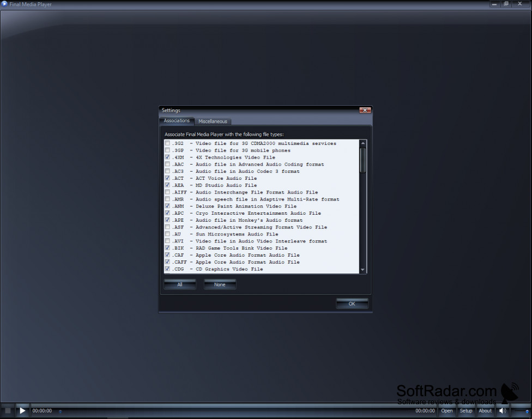Click the seek bar position marker

(x=60, y=411)
